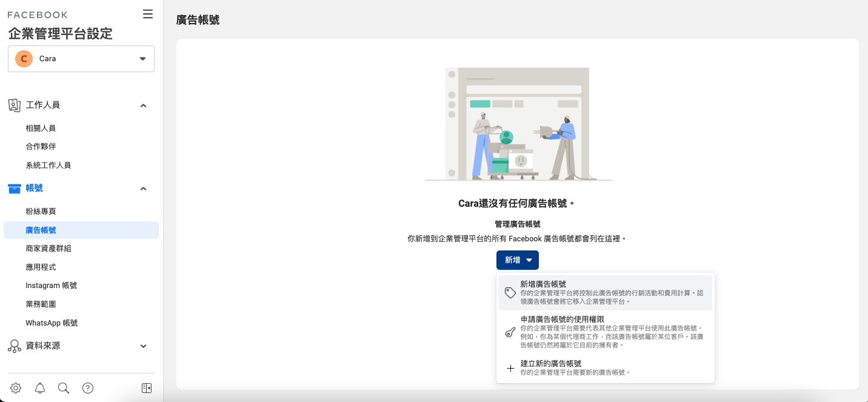Open 相關人員 in sidebar
This screenshot has height=402, width=868.
pyautogui.click(x=41, y=129)
